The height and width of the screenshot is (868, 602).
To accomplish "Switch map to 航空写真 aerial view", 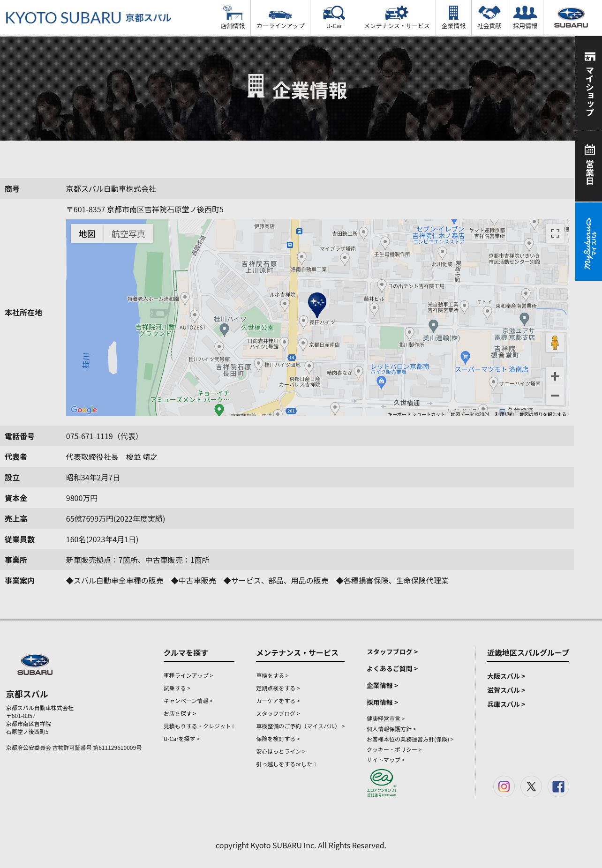I will coord(128,233).
